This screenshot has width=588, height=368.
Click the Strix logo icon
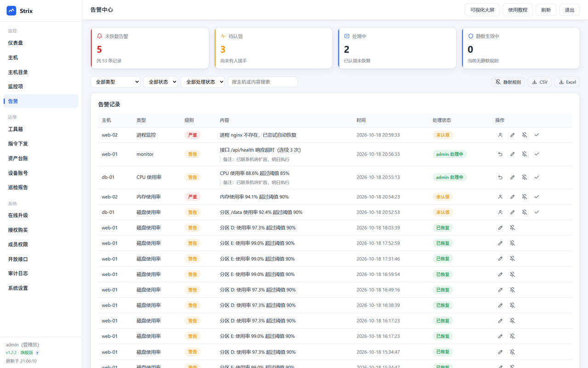(11, 11)
